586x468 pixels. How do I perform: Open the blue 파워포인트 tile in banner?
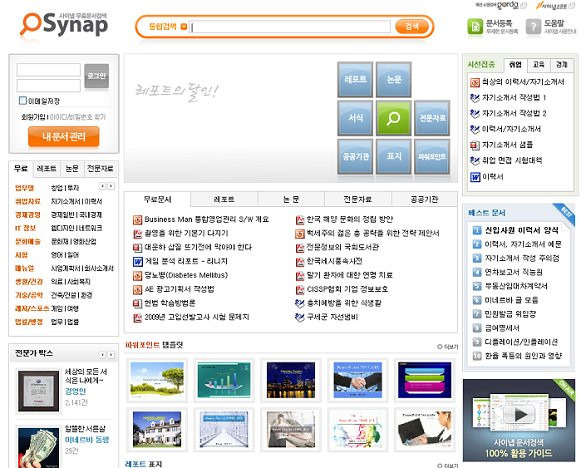click(x=432, y=157)
